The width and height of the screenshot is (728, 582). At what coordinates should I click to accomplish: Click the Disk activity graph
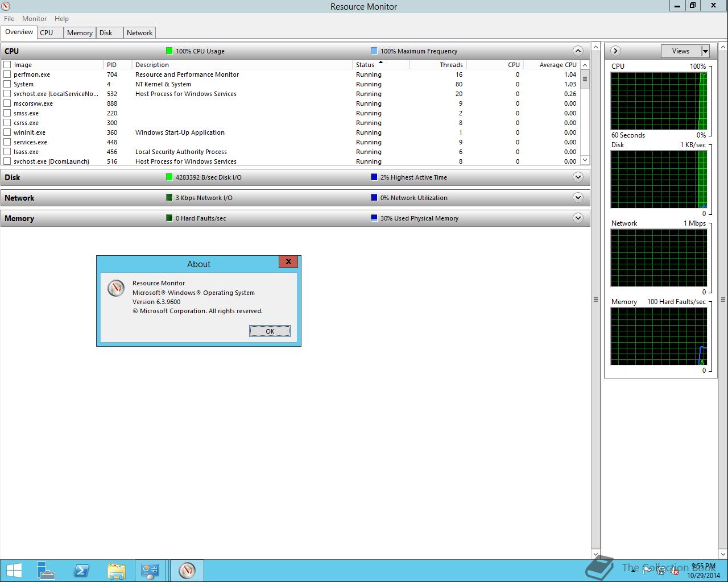coord(659,180)
